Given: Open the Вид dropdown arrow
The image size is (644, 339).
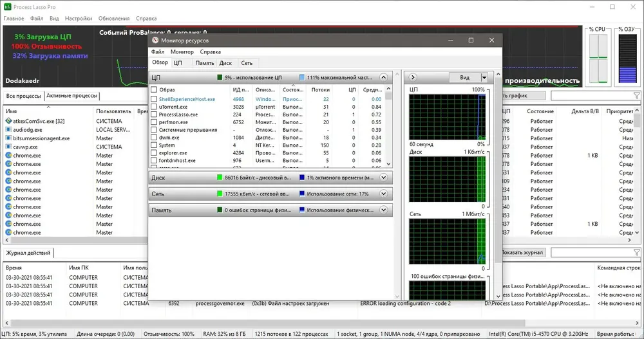Looking at the screenshot, I should pos(484,77).
